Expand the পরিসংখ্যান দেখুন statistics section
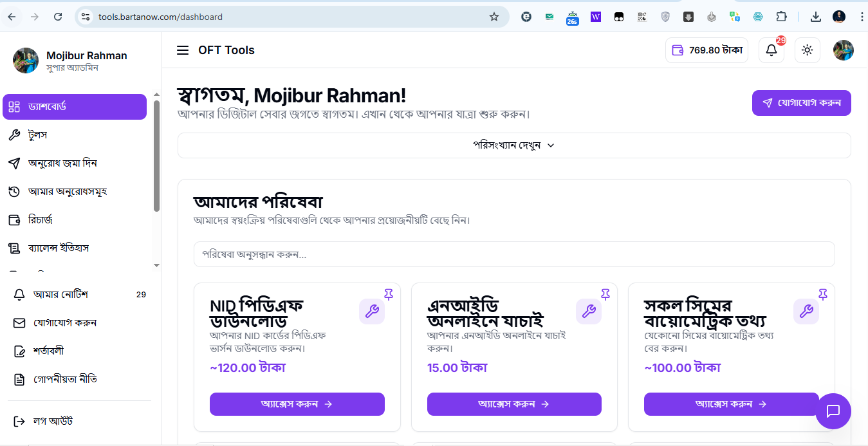 pyautogui.click(x=513, y=145)
